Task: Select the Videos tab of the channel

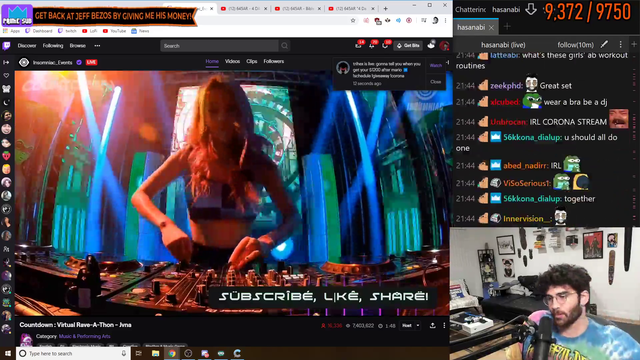Action: pyautogui.click(x=232, y=61)
